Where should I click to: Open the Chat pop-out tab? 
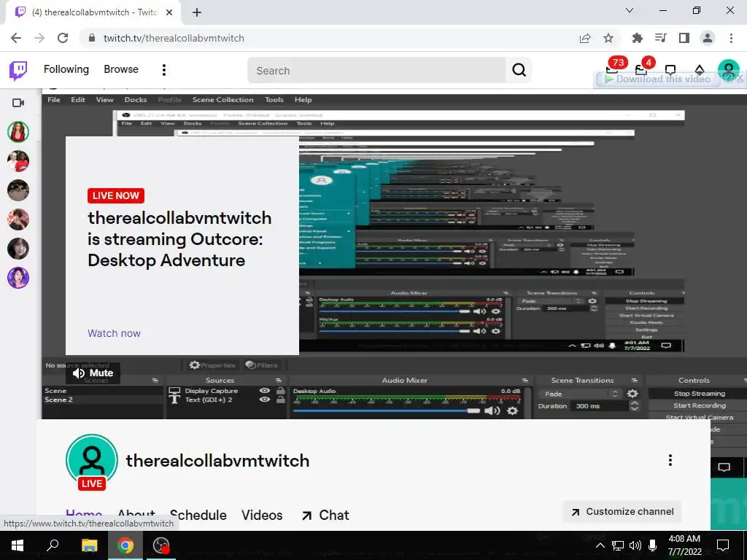tap(325, 516)
